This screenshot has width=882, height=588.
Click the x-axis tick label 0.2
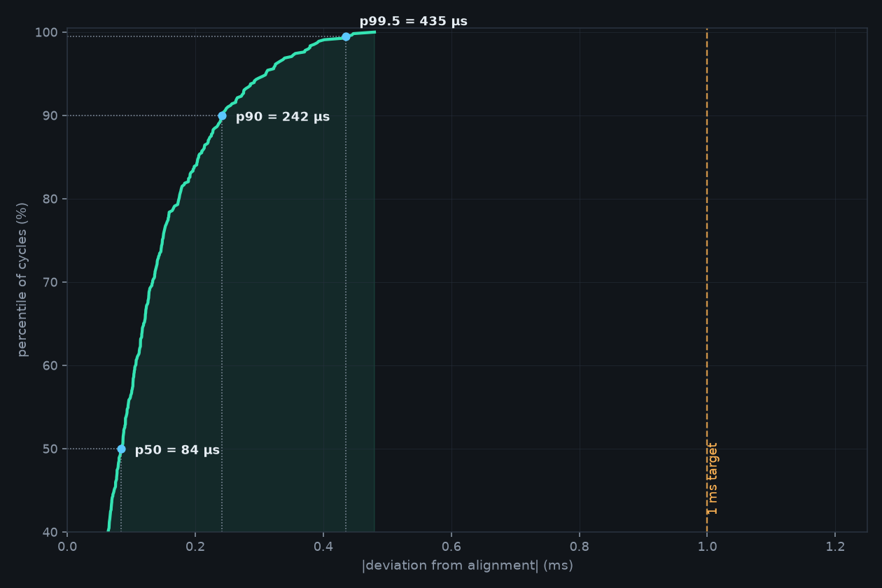195,546
